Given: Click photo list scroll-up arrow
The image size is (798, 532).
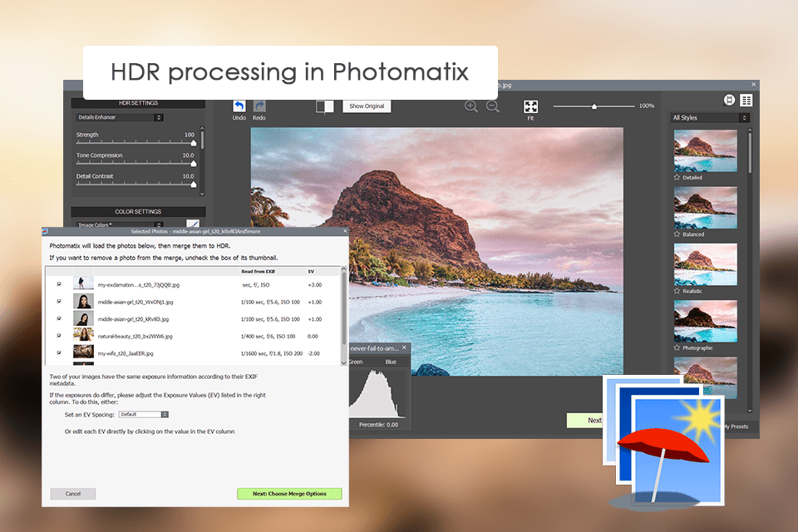Looking at the screenshot, I should (x=343, y=268).
